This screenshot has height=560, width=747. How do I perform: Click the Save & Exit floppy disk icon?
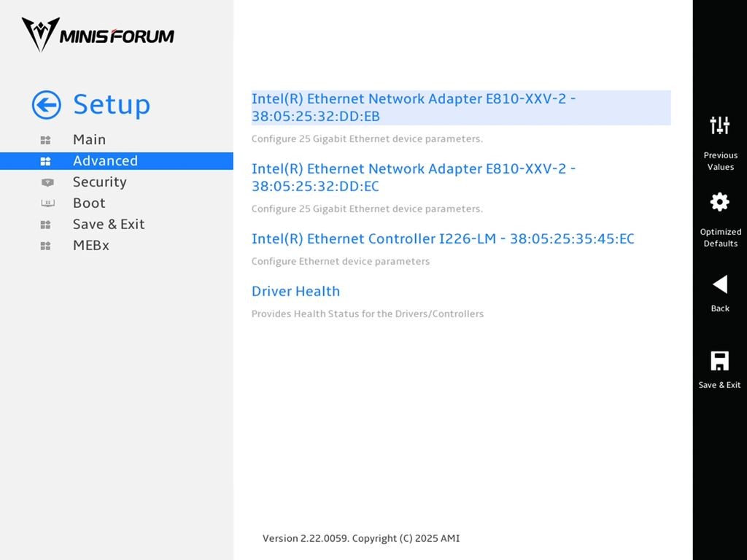pyautogui.click(x=719, y=360)
